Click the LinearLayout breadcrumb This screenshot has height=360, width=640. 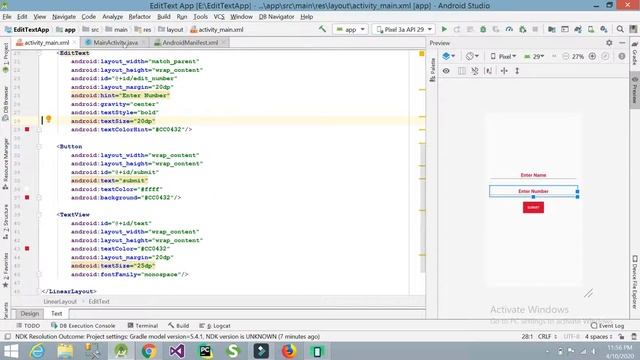(x=60, y=302)
